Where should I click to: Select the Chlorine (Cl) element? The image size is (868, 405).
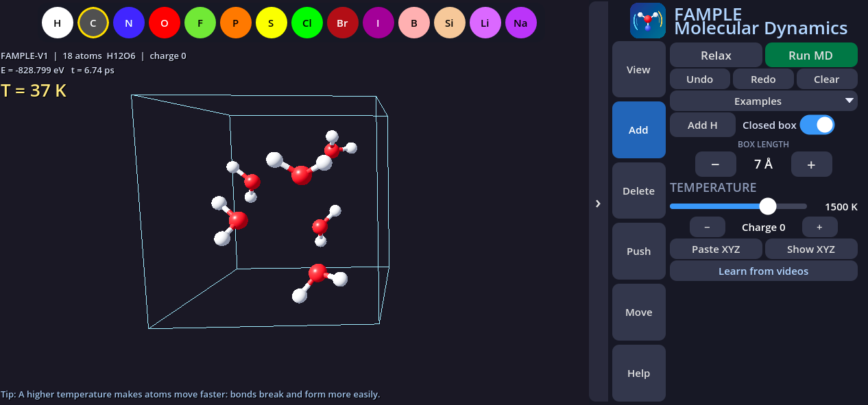307,23
